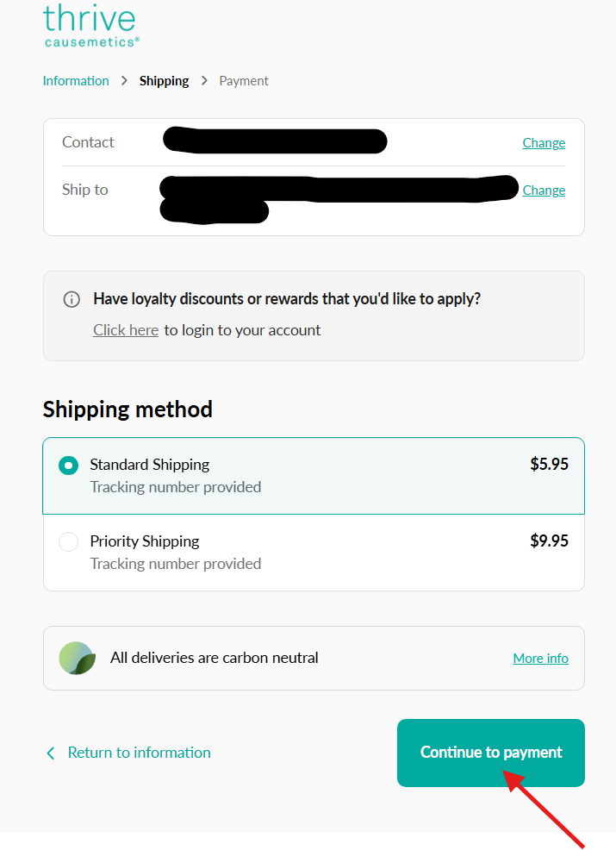Viewport: 616px width, 850px height.
Task: Select the Priority Shipping radio button
Action: click(x=68, y=541)
